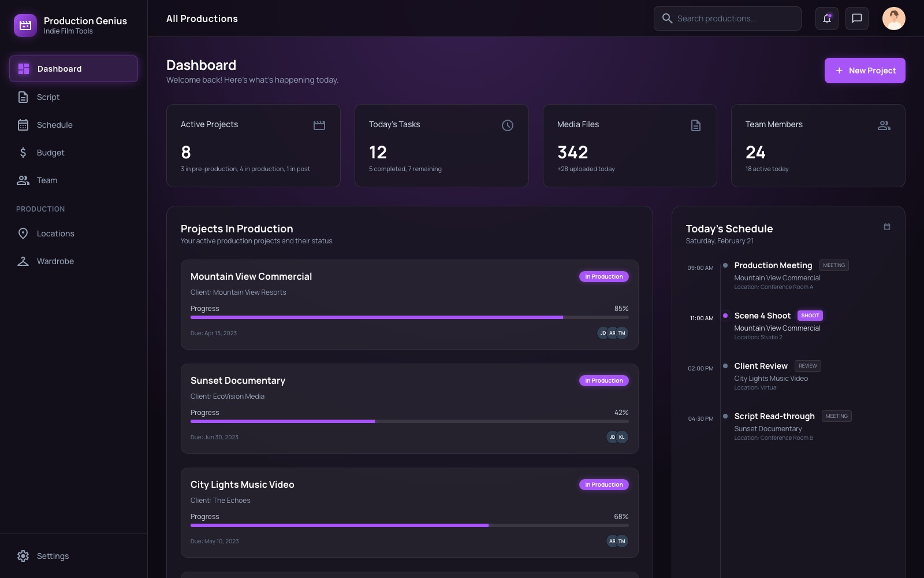Open the City Lights Music Video project title
Image resolution: width=924 pixels, height=578 pixels.
243,484
